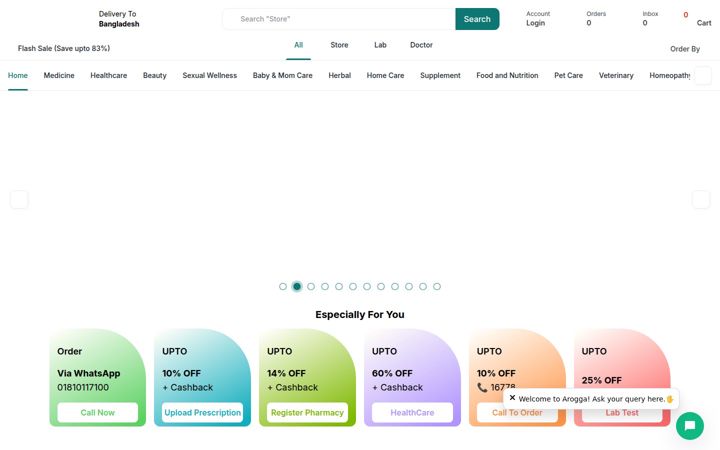Close the Welcome to Arogga chat popup
This screenshot has height=450, width=720.
click(512, 398)
